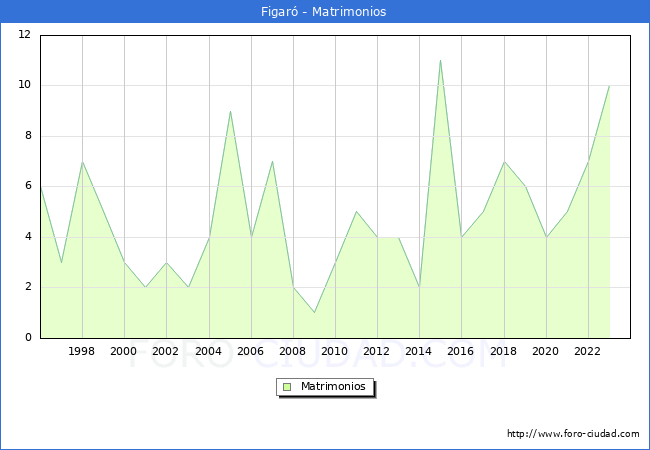Click the y-axis value 8
Viewport: 650px width, 450px height.
28,135
